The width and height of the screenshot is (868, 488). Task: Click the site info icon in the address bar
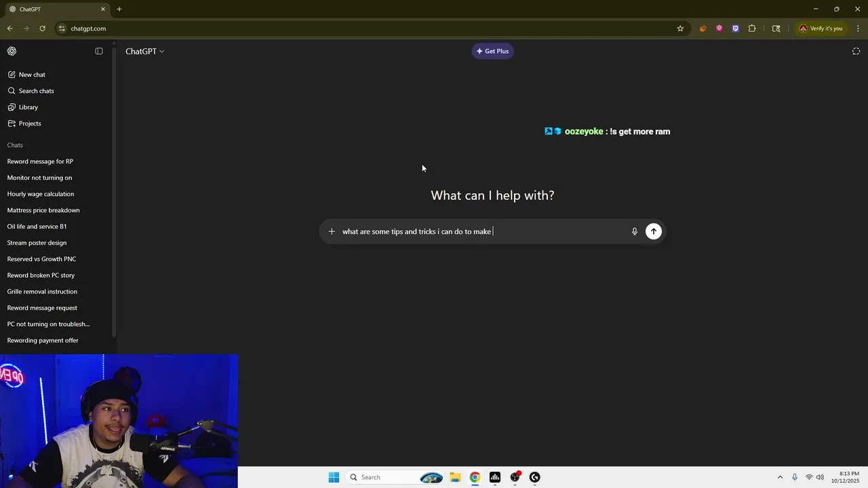tap(62, 28)
